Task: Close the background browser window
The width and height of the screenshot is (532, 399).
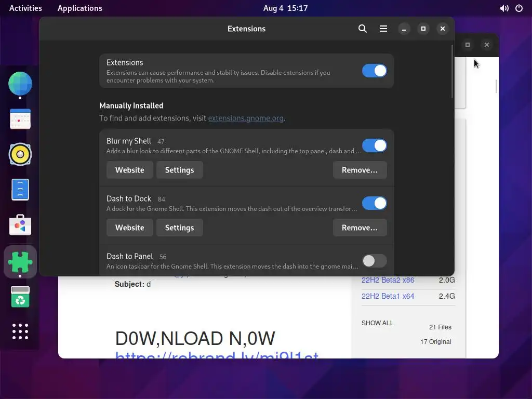Action: coord(486,45)
